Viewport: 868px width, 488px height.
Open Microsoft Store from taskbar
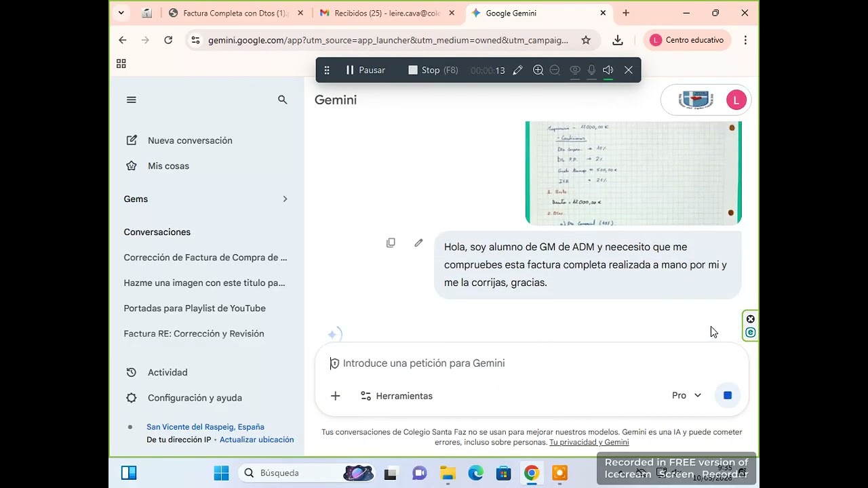(504, 473)
